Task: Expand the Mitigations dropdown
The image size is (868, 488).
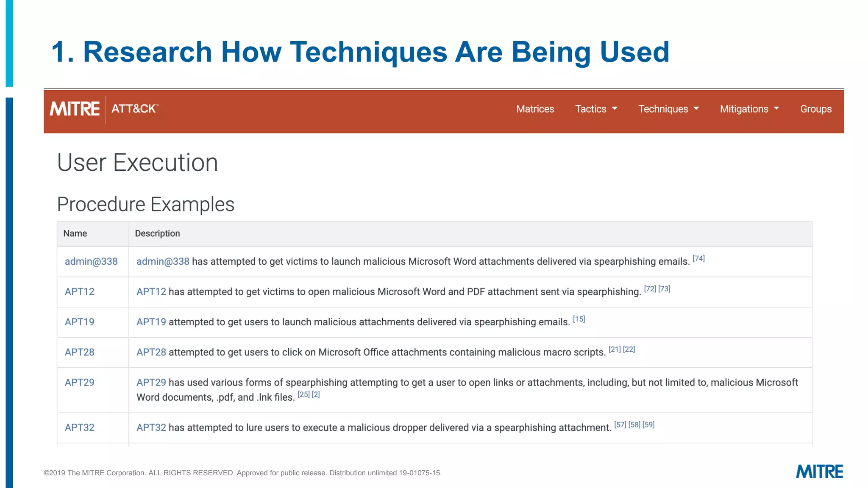Action: pos(749,109)
